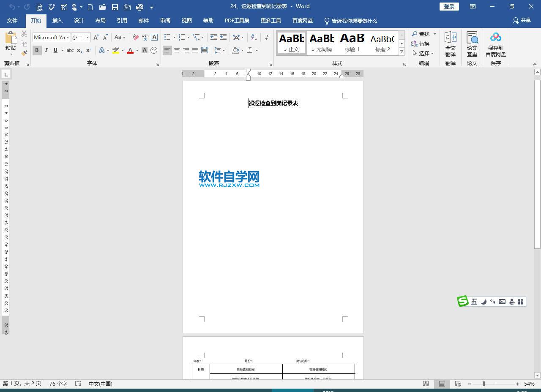This screenshot has width=541, height=392.
Task: Toggle bold formatting on selected text
Action: 37,50
